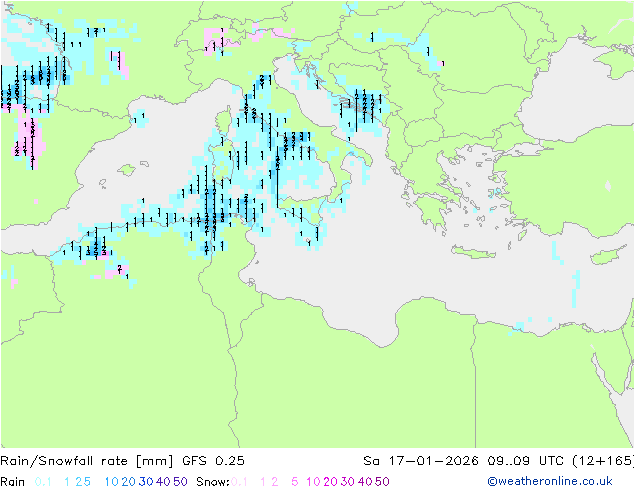Click the 'Rain/Snowfall rate [mm]' title text
634x490 pixels.
point(87,461)
